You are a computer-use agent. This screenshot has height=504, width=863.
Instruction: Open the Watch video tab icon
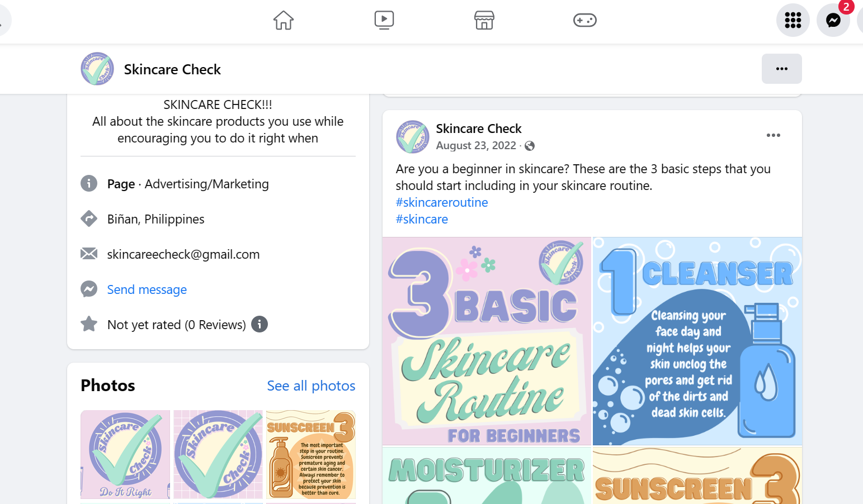click(384, 21)
